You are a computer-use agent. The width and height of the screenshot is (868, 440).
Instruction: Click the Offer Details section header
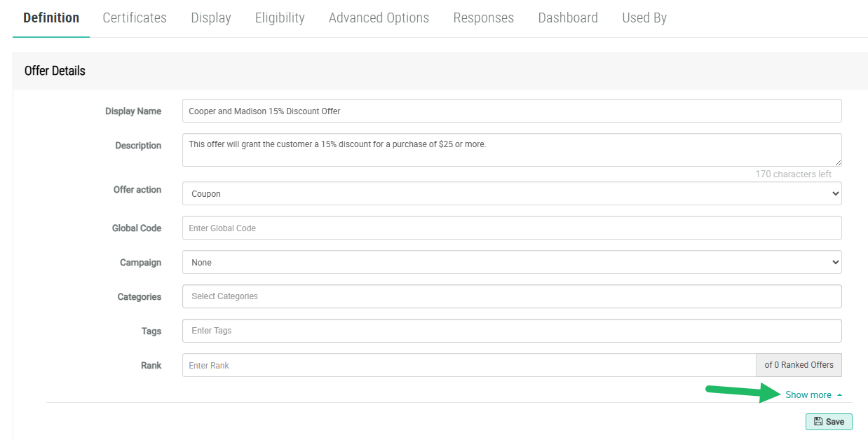tap(55, 71)
